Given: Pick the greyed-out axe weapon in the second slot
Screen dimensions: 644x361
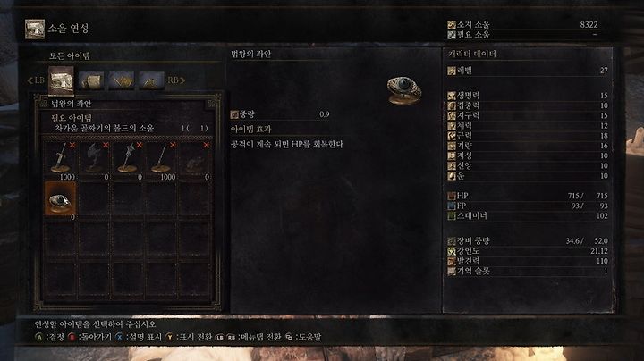Looking at the screenshot, I should 94,160.
